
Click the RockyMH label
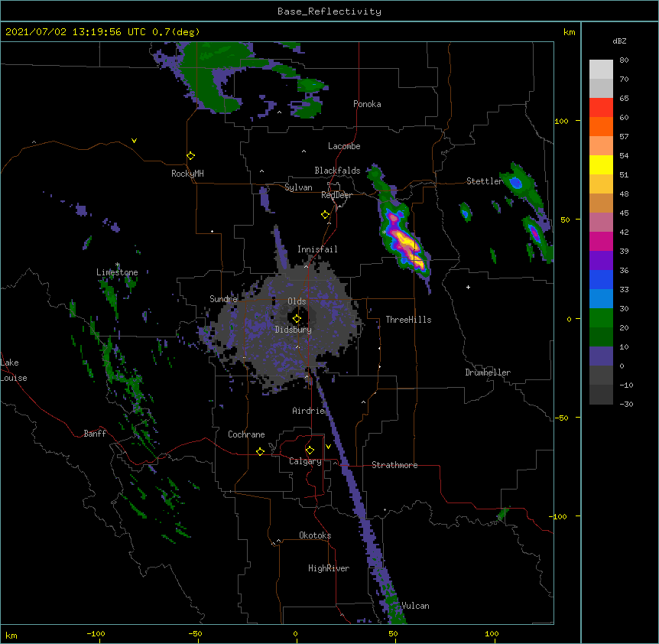point(187,174)
